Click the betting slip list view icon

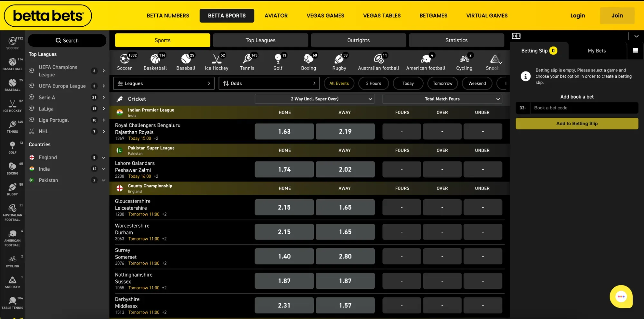(x=635, y=51)
